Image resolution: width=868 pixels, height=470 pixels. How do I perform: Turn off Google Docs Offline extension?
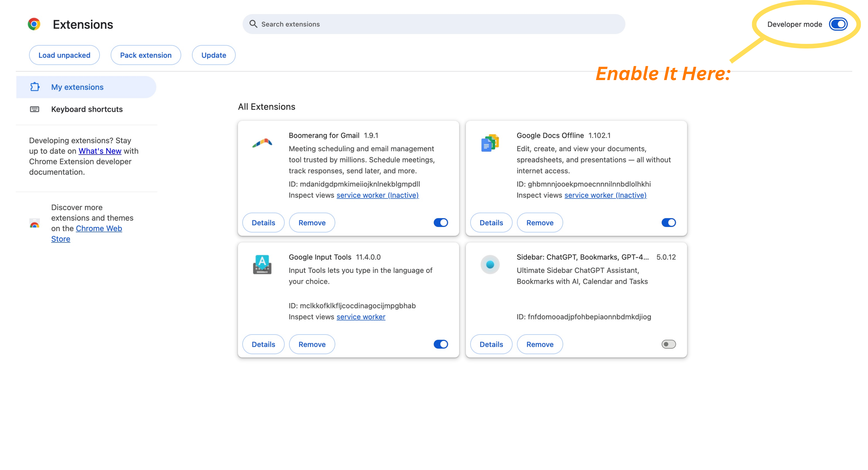668,223
